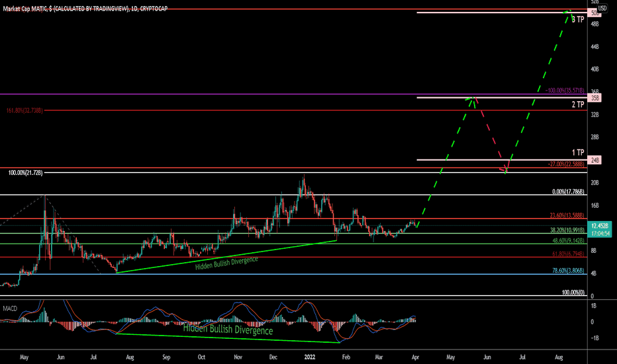Click the 23.60%(13.588B) Fibonacci label
Screen dimensions: 617x364
pos(567,216)
